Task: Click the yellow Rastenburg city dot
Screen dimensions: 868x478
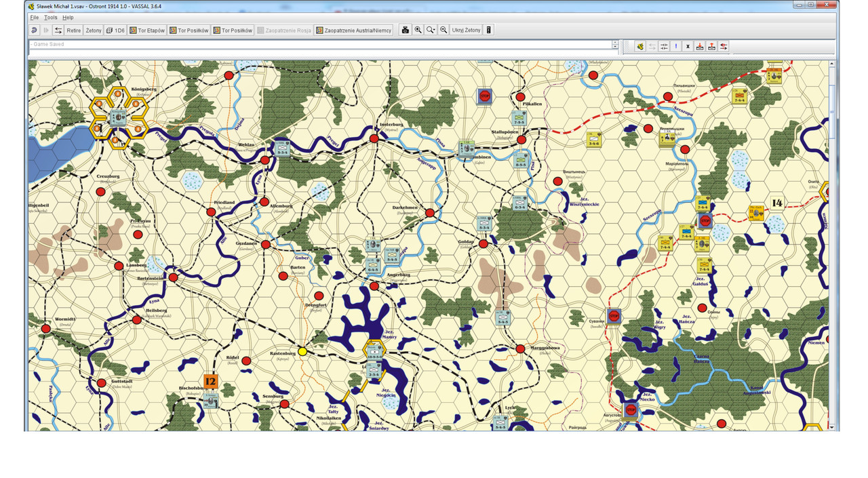Action: tap(302, 351)
